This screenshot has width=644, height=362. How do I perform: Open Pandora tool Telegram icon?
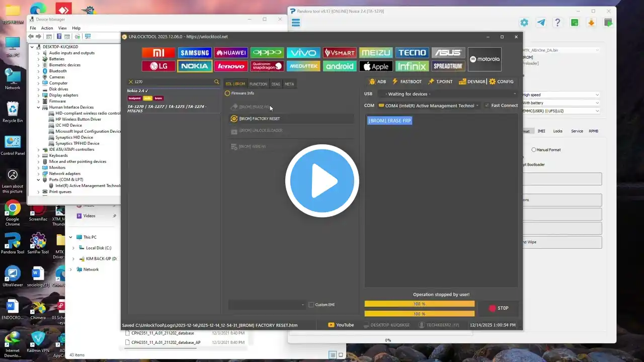[x=541, y=23]
